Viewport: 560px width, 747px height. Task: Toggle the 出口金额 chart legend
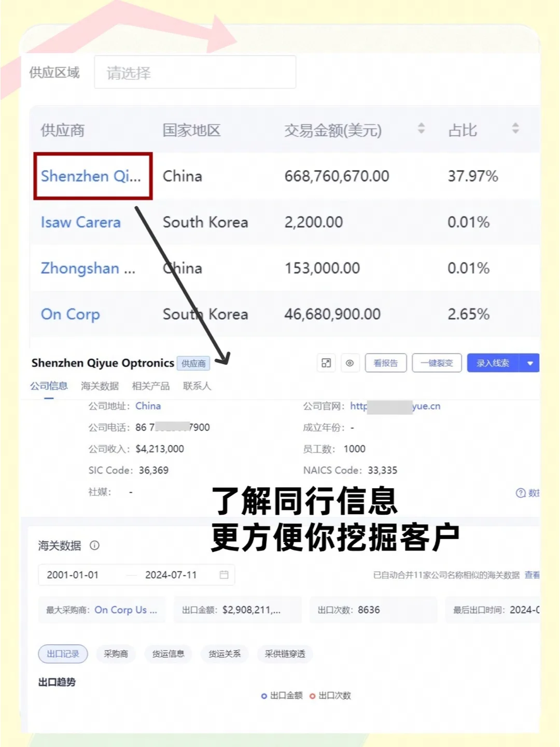(283, 696)
